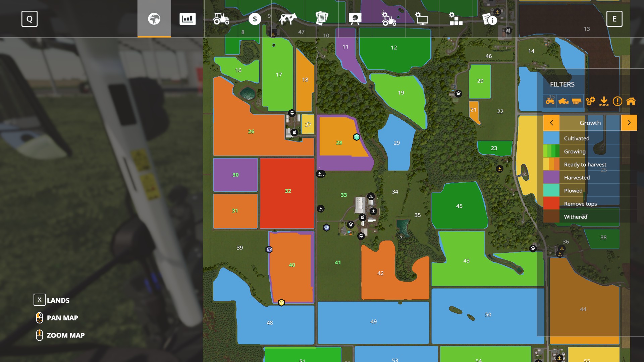644x362 pixels.
Task: Open the general settings monitor icon
Action: (x=422, y=19)
